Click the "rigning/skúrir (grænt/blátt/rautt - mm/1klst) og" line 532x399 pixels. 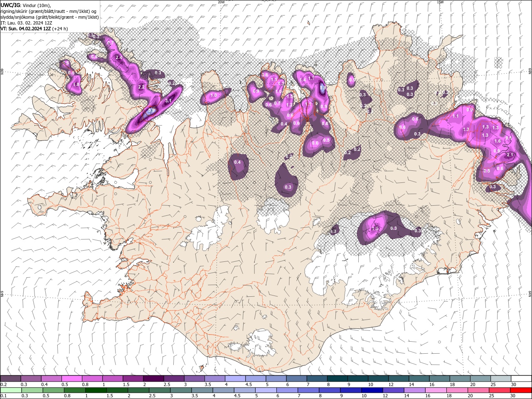tap(49, 11)
